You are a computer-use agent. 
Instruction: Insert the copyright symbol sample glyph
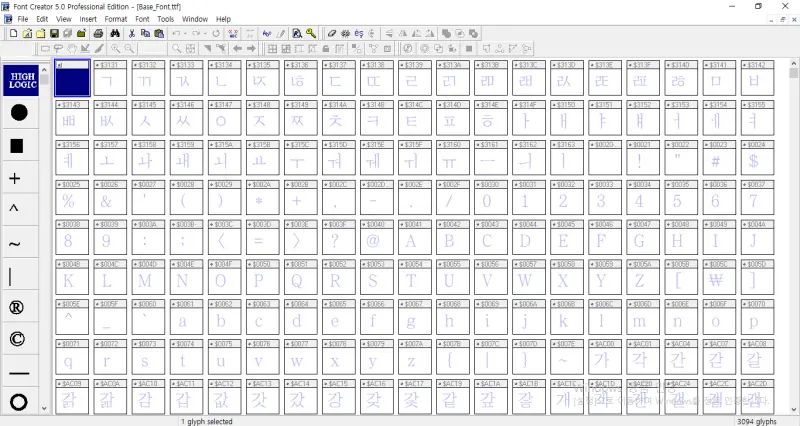[x=18, y=339]
